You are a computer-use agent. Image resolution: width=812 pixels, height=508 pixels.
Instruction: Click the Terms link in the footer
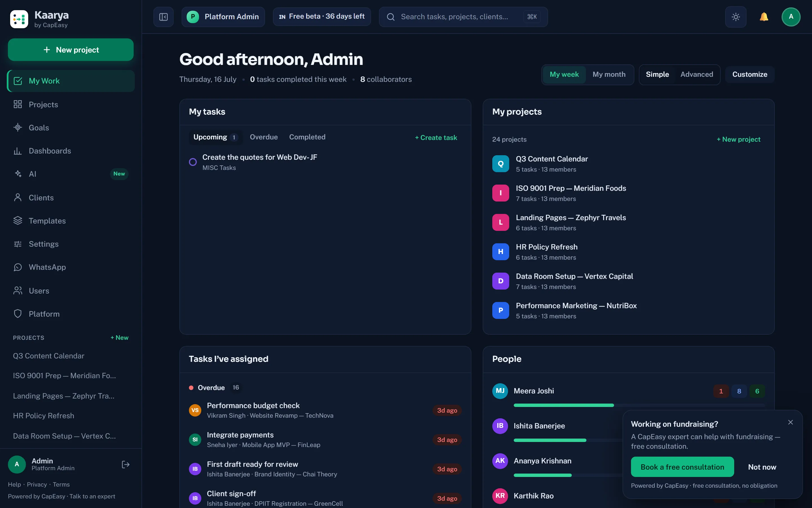[x=61, y=485]
